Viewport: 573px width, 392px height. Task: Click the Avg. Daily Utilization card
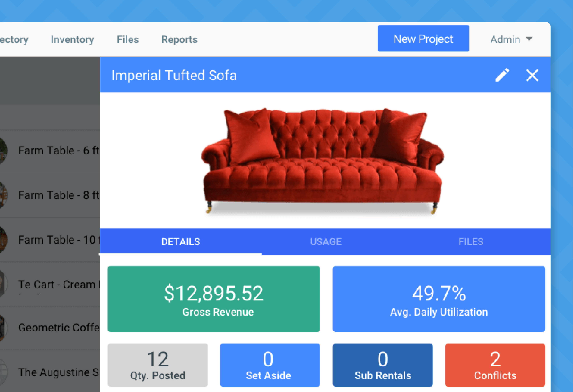point(439,299)
